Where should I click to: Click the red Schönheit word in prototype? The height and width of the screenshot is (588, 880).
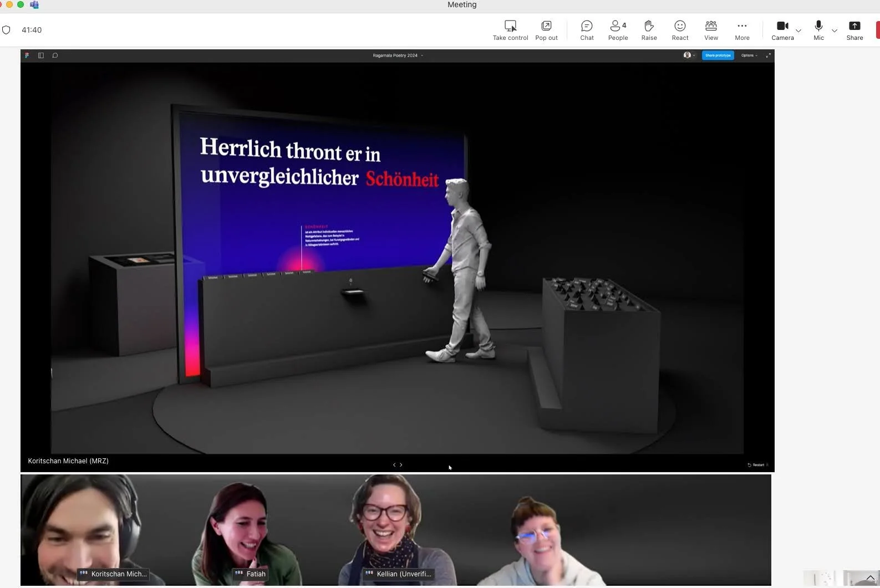402,179
